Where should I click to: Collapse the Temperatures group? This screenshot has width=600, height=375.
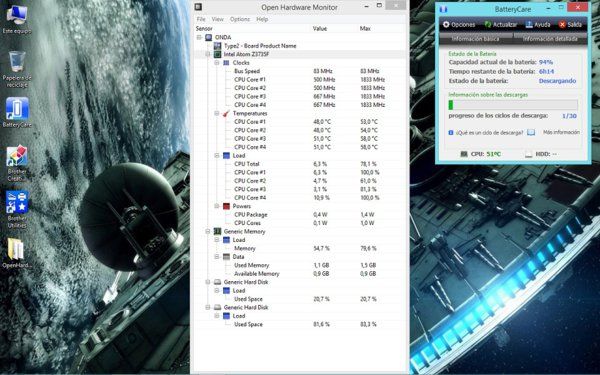[217, 113]
